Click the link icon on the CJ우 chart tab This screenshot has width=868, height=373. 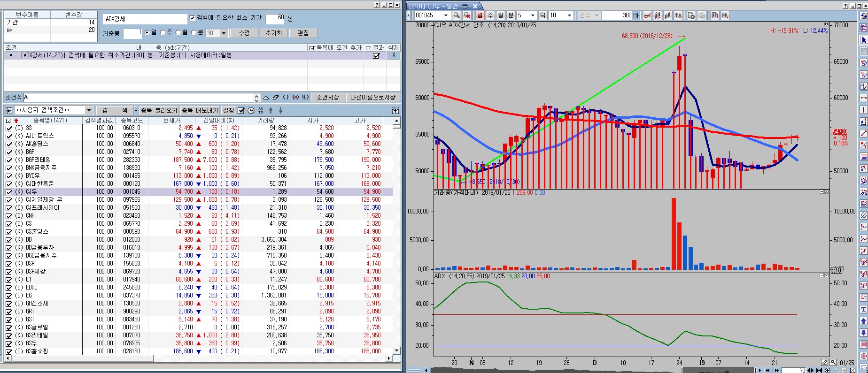tap(465, 6)
